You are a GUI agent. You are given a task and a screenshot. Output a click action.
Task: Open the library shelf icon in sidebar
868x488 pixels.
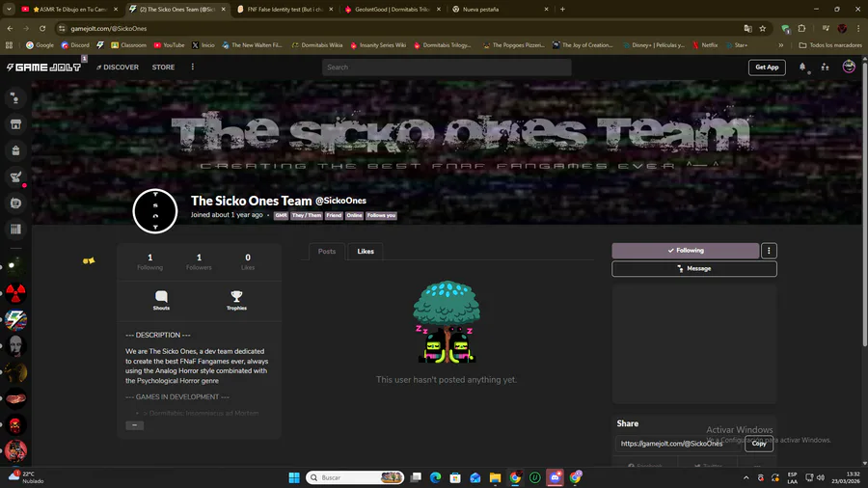coord(15,230)
